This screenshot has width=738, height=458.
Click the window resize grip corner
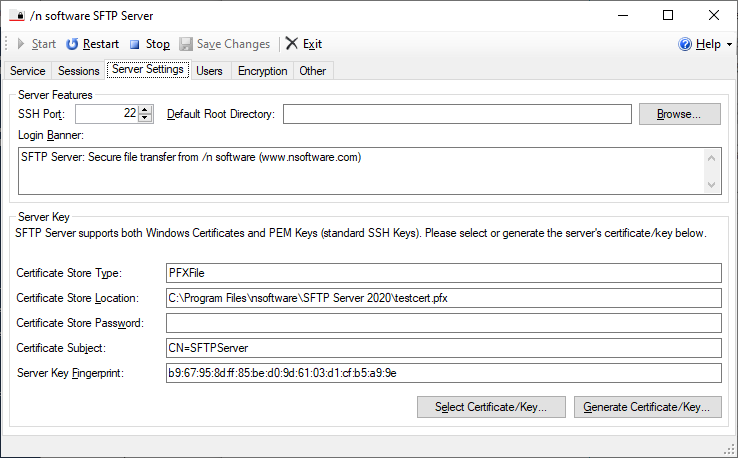point(730,450)
